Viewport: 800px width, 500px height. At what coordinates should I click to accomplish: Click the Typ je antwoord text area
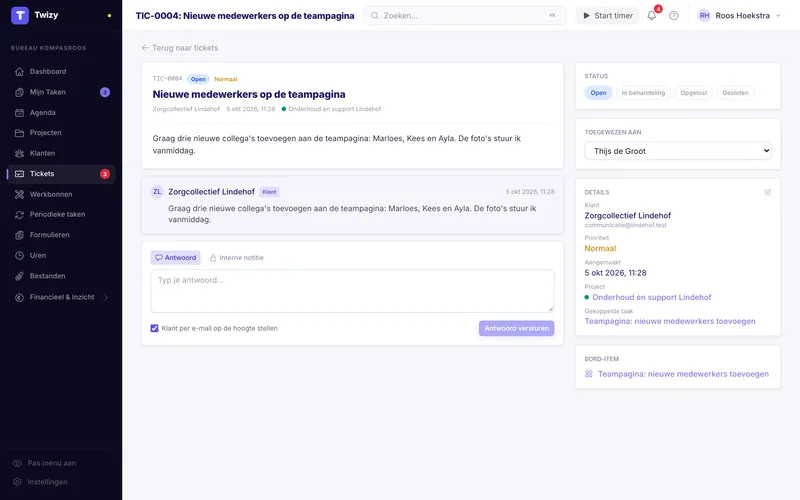[352, 291]
